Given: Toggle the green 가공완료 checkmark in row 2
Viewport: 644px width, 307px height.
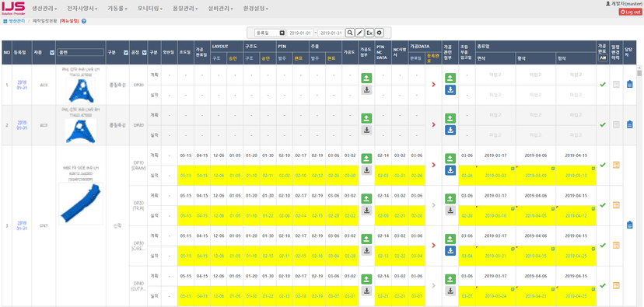Looking at the screenshot, I should coord(603,124).
